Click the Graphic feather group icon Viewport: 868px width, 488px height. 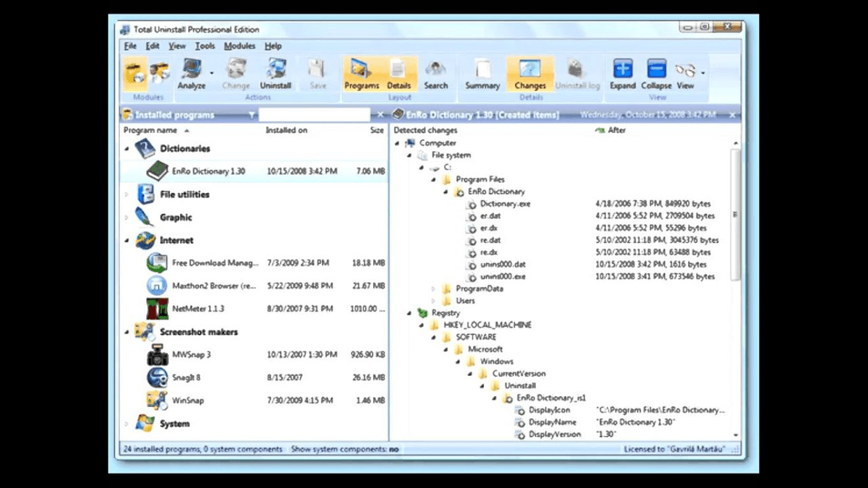(145, 217)
